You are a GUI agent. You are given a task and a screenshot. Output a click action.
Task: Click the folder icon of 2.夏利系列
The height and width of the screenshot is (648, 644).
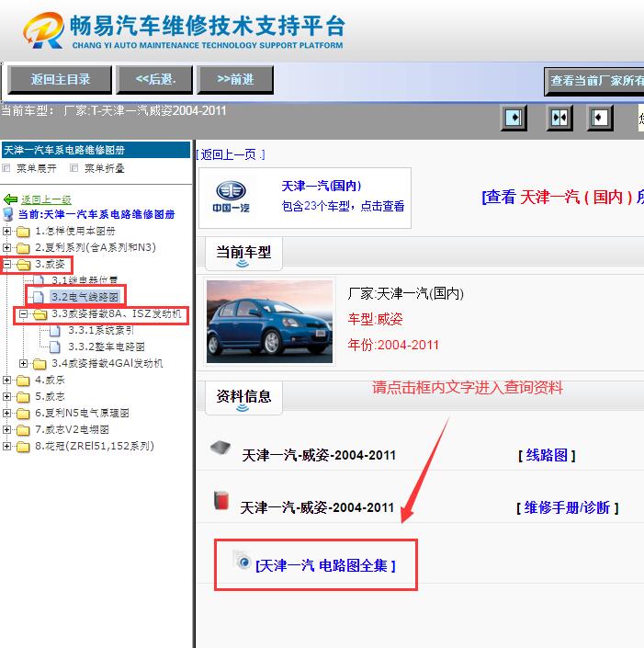(x=23, y=247)
